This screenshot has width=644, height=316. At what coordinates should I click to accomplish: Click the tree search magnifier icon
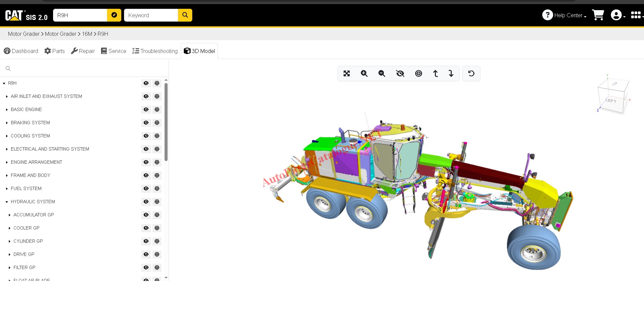pos(8,69)
